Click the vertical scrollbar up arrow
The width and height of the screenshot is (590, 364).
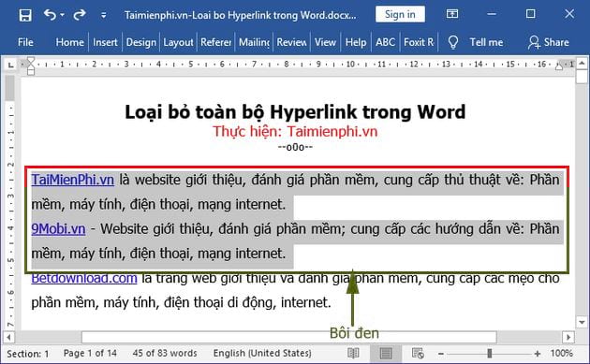(x=582, y=63)
